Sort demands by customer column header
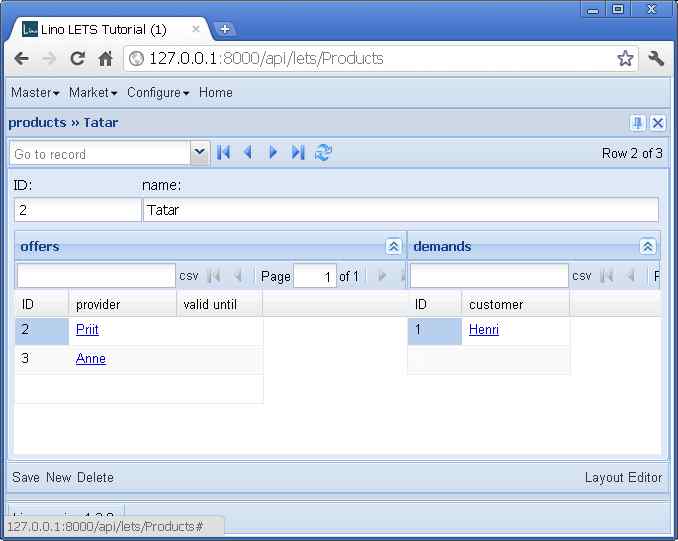This screenshot has width=678, height=541. pos(515,304)
